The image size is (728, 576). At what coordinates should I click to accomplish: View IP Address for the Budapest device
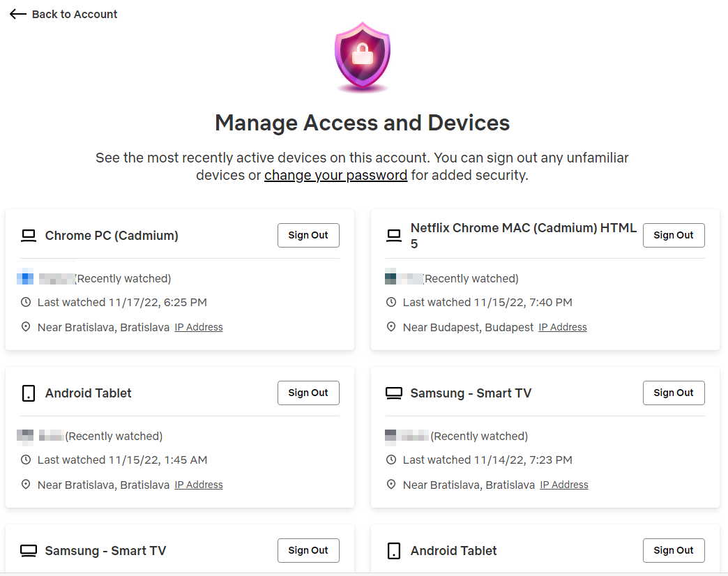coord(563,327)
